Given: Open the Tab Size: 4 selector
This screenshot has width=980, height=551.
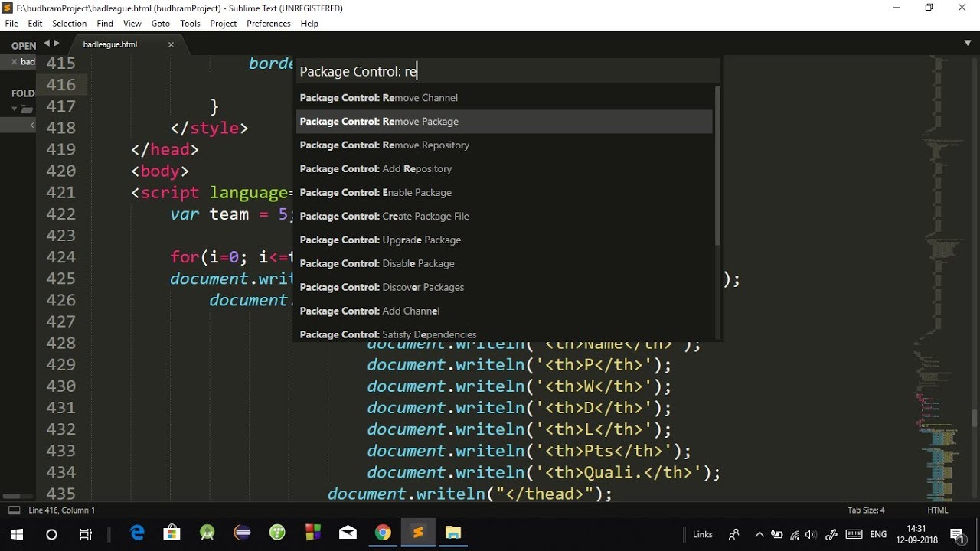Looking at the screenshot, I should 866,510.
